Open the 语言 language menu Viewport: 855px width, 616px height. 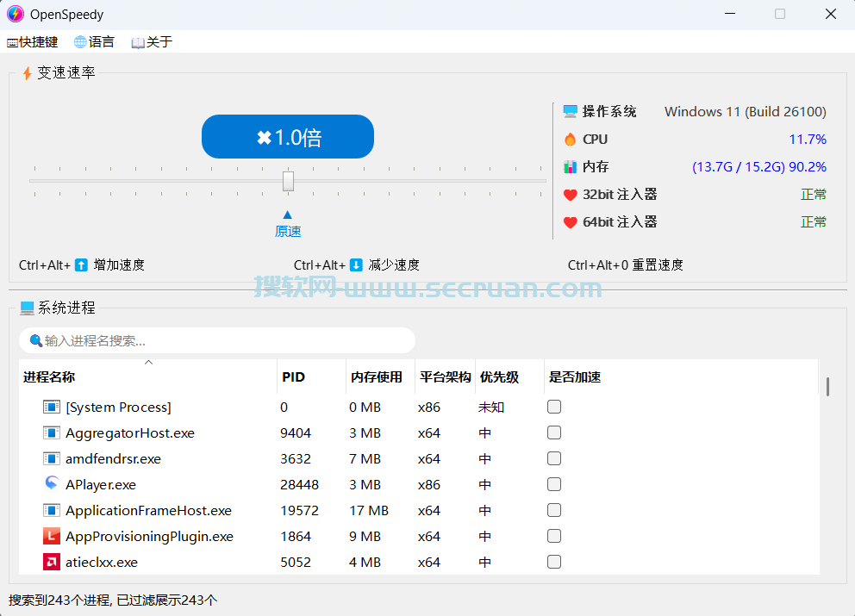[94, 42]
